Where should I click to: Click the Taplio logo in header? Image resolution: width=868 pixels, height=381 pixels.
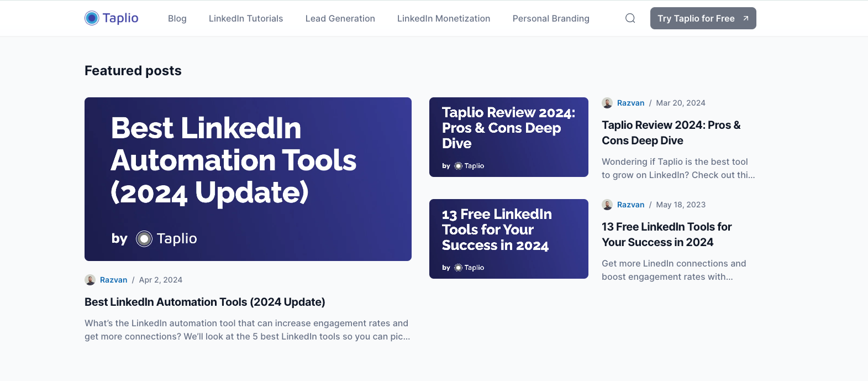[x=112, y=18]
